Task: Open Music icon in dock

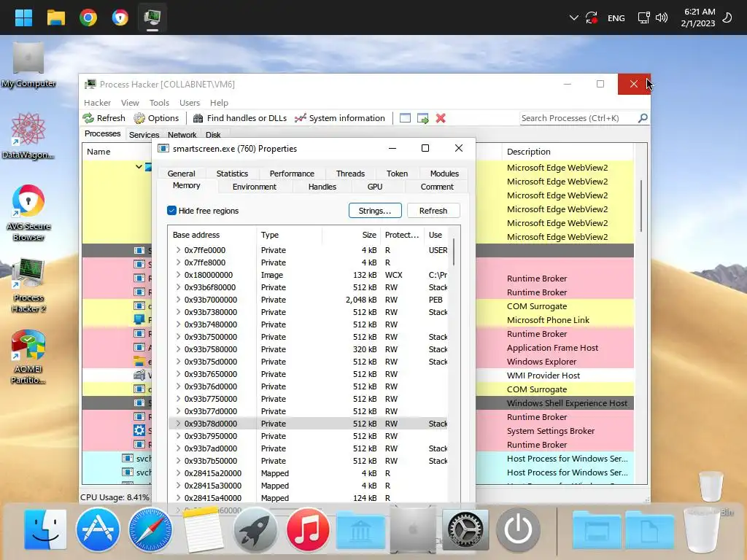Action: coord(308,529)
